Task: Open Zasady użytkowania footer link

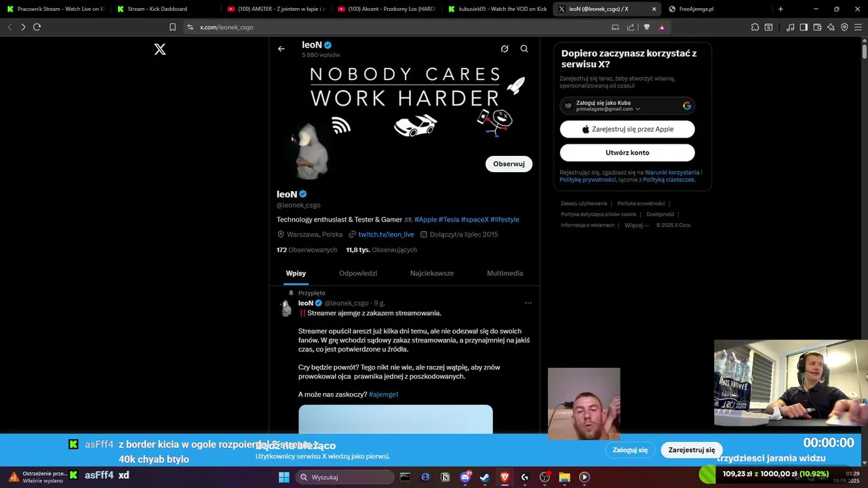Action: point(584,203)
